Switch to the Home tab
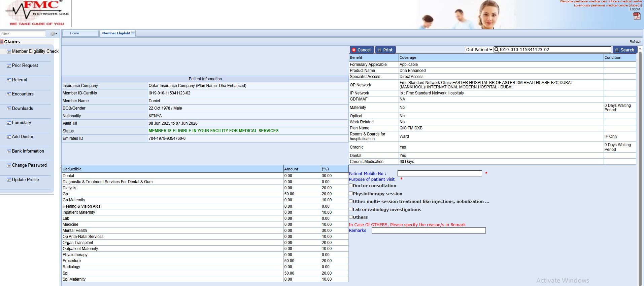Screen dimensions: 644x286 pyautogui.click(x=74, y=33)
